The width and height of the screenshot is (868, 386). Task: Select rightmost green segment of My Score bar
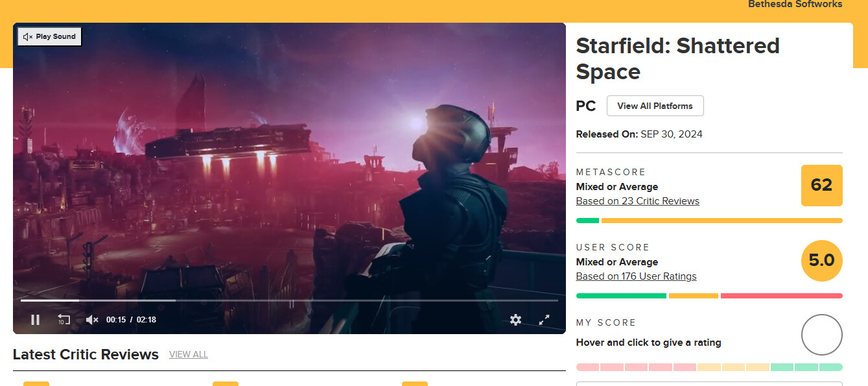830,367
